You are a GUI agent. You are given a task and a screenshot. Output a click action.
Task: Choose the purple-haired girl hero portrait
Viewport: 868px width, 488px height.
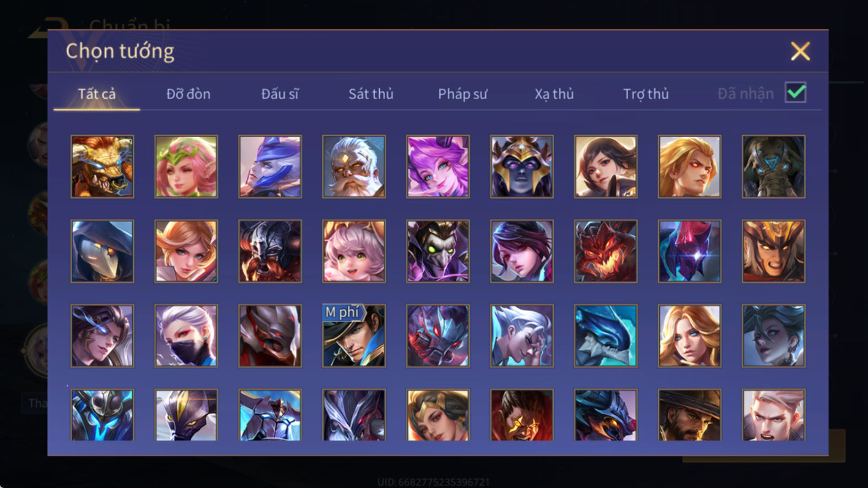pos(438,166)
